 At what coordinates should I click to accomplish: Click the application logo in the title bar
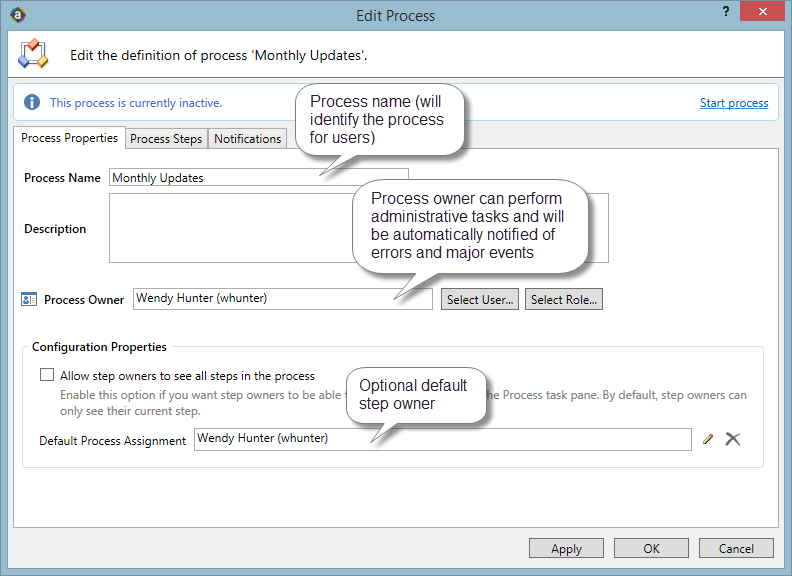(x=17, y=14)
